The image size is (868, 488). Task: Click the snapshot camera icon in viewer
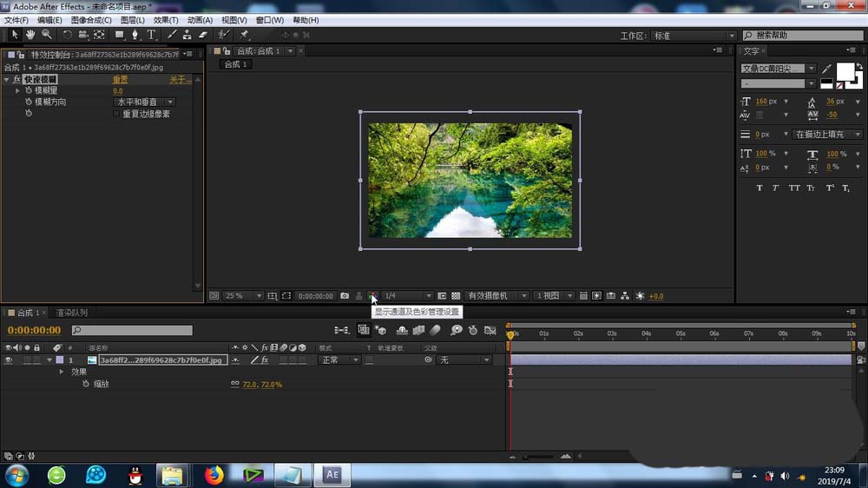tap(345, 296)
